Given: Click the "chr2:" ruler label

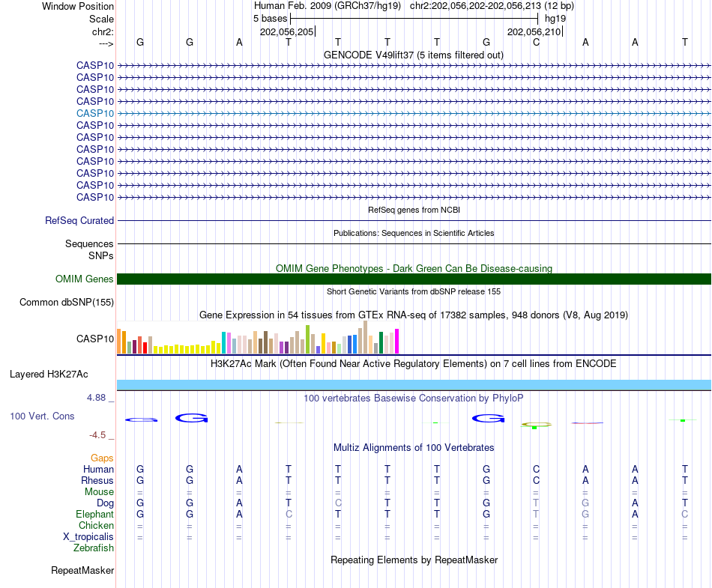Looking at the screenshot, I should coord(103,32).
